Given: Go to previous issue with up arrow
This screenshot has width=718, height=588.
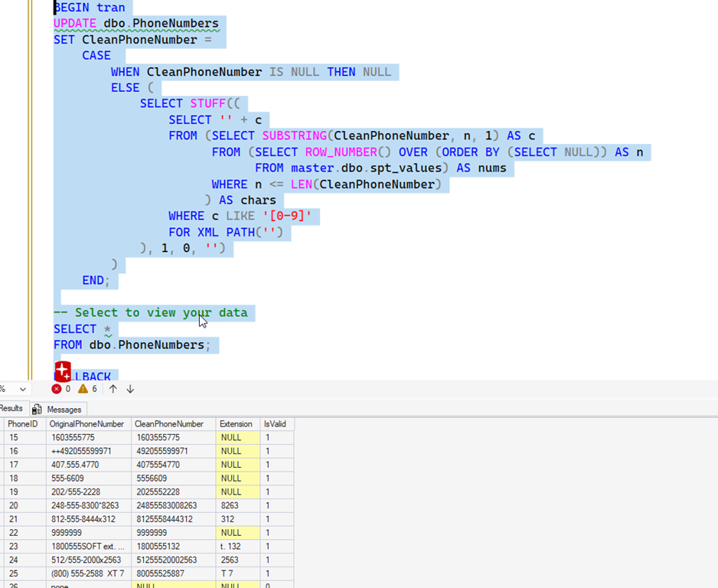Looking at the screenshot, I should click(113, 389).
